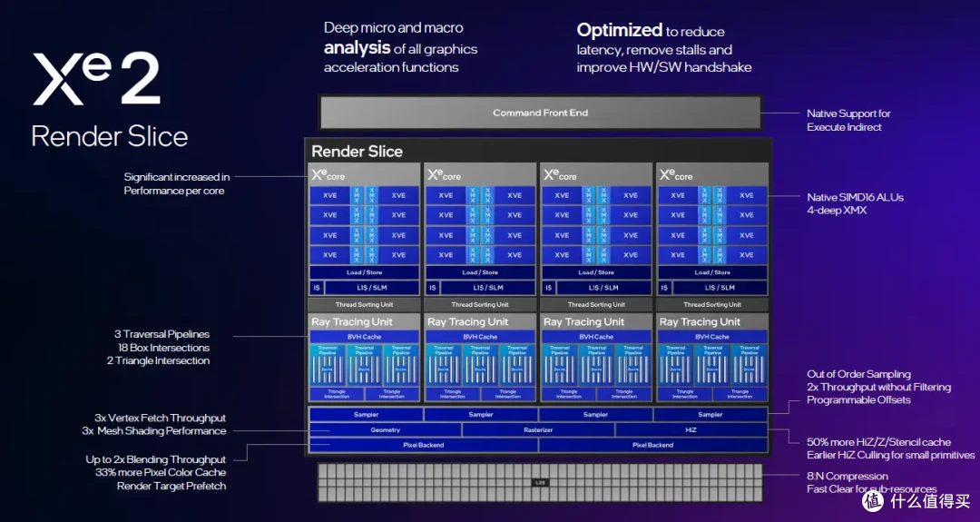Select the 'Render Target Prefetch' text
Image resolution: width=980 pixels, height=522 pixels.
tap(171, 486)
